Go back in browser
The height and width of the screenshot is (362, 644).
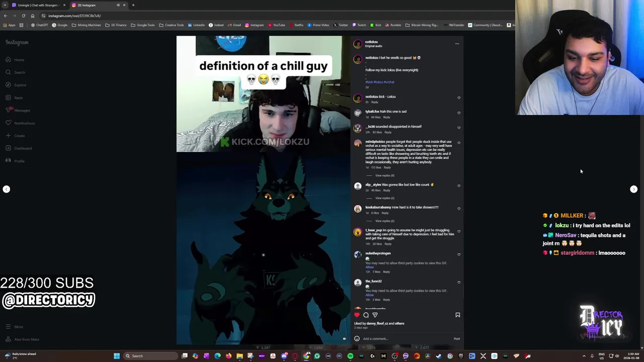point(5,16)
